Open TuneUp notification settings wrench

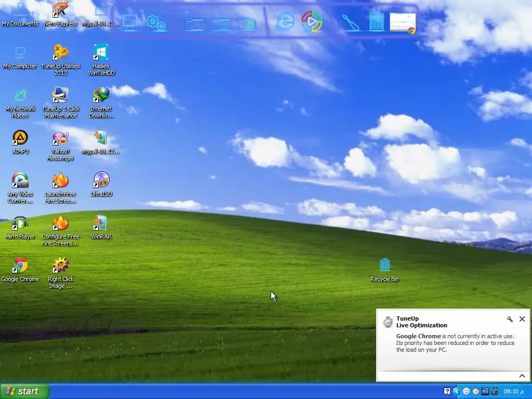pos(510,319)
